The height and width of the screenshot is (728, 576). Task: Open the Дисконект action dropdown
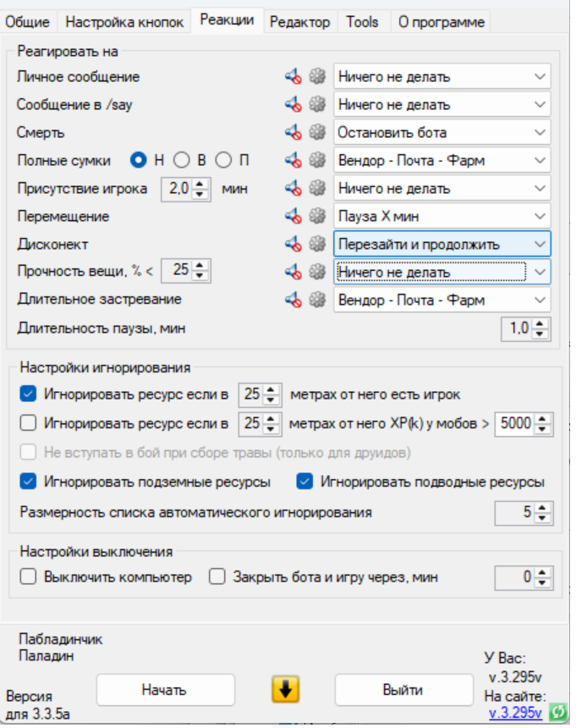(442, 244)
